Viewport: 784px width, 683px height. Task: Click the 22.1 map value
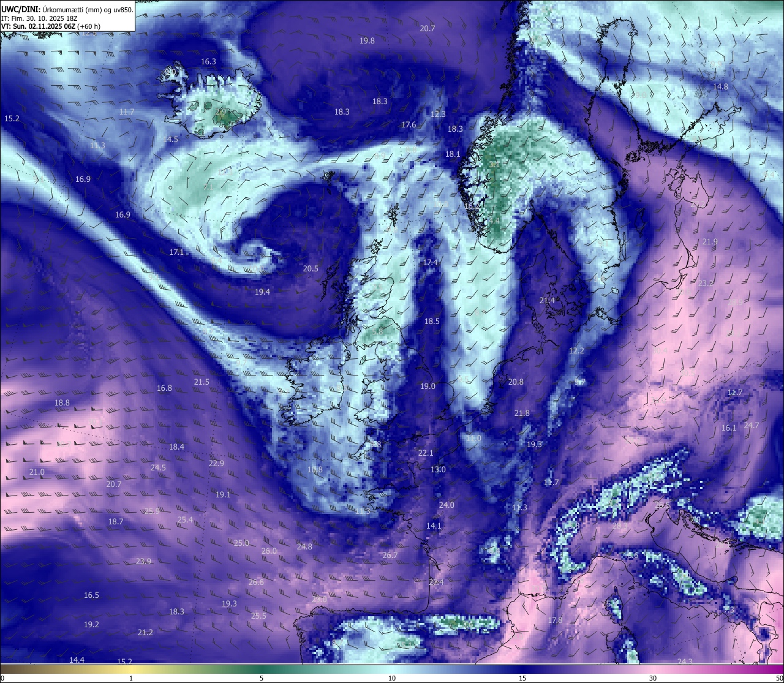point(426,453)
